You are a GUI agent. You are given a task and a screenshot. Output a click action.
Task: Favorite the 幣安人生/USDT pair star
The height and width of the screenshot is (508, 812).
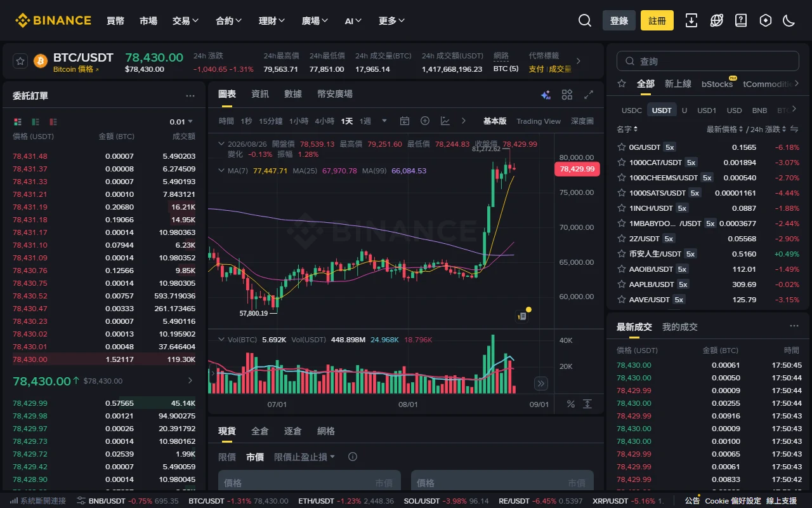coord(622,253)
